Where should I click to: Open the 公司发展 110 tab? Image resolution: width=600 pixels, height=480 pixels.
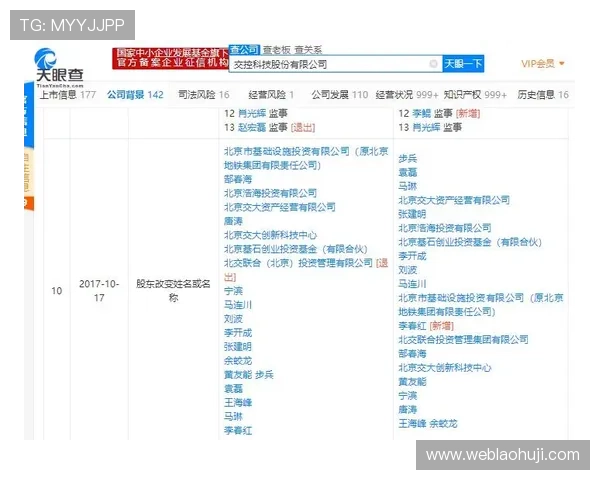[x=339, y=95]
